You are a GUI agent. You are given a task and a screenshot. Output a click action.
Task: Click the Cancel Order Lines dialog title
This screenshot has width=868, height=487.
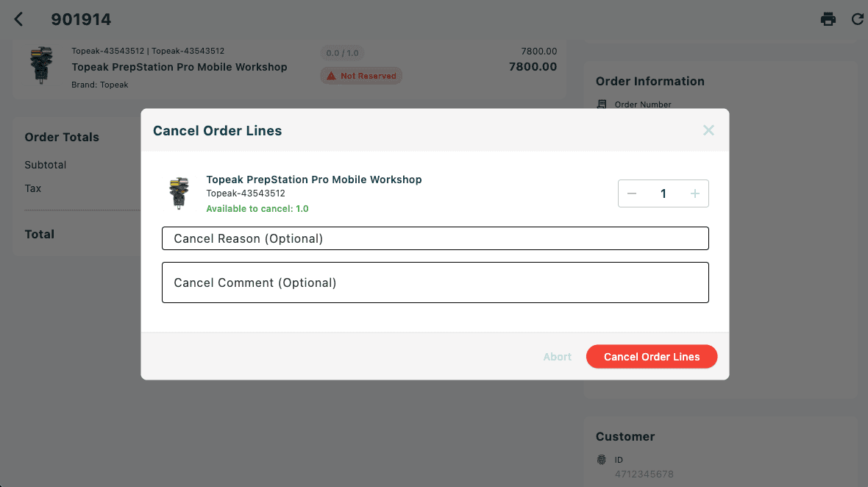click(217, 131)
